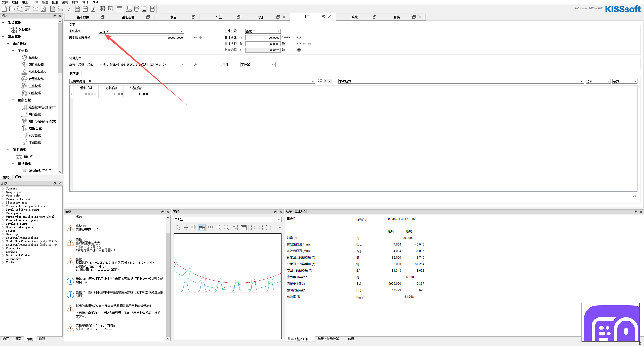
Task: Open the pocket calculator toolbar icon
Action: click(144, 9)
